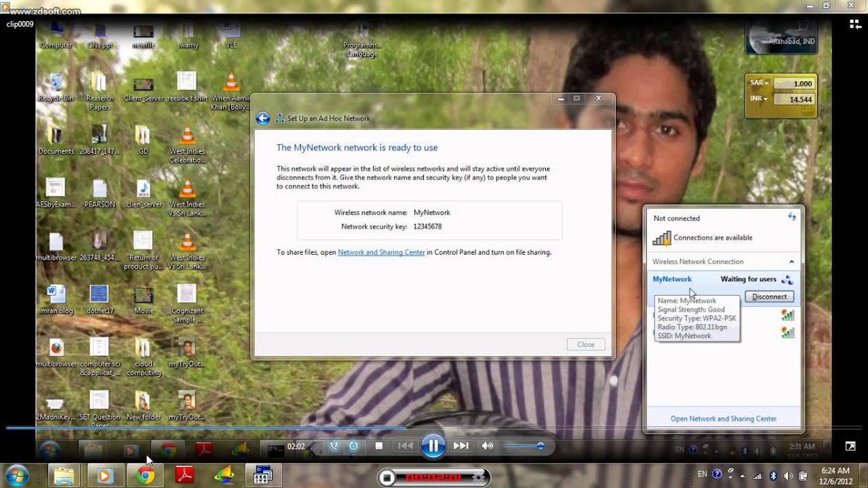Open the Network and Sharing Center link in dialog
The image size is (868, 488).
(x=381, y=252)
